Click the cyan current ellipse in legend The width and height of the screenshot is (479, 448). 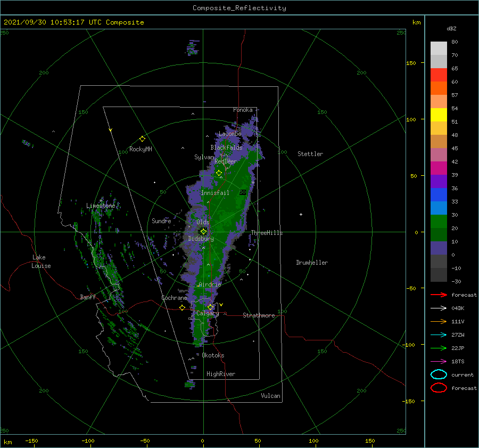[x=439, y=374]
